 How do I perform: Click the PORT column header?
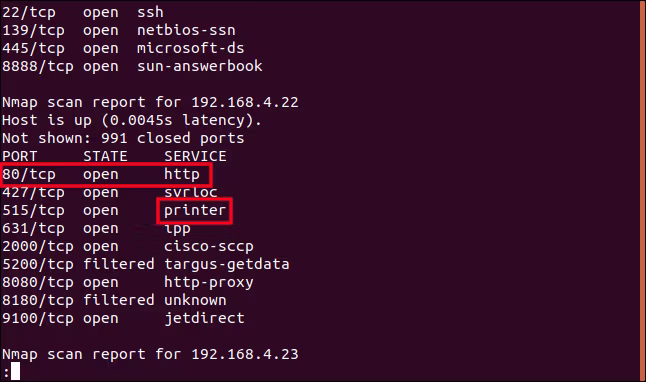click(20, 157)
